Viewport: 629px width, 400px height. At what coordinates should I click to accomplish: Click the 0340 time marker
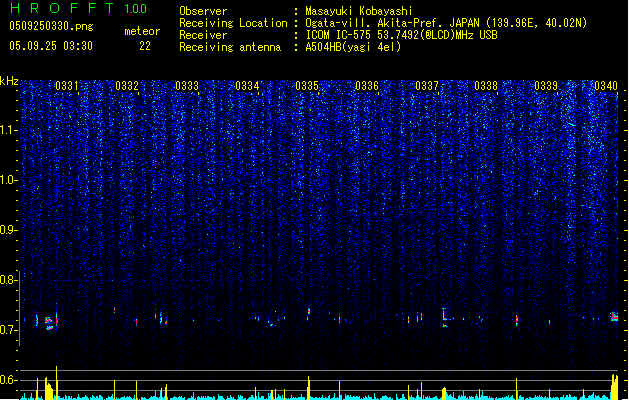[606, 86]
